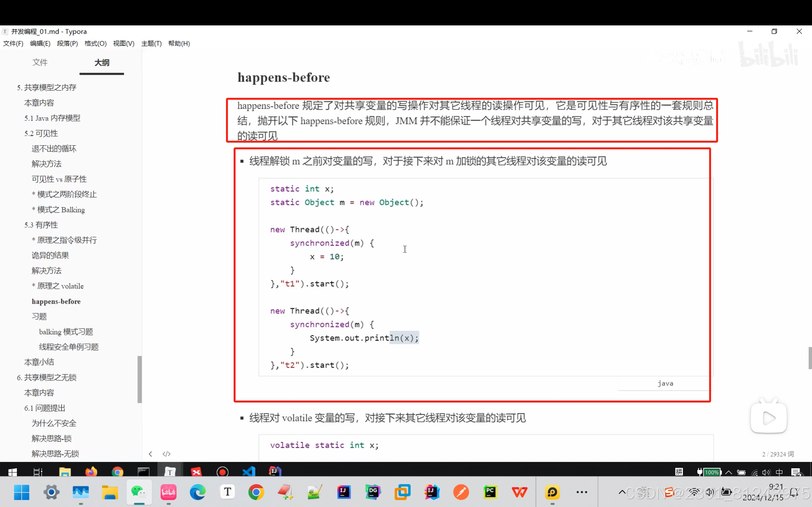The image size is (812, 507).
Task: Select outline item balking 模式习题
Action: [x=66, y=332]
